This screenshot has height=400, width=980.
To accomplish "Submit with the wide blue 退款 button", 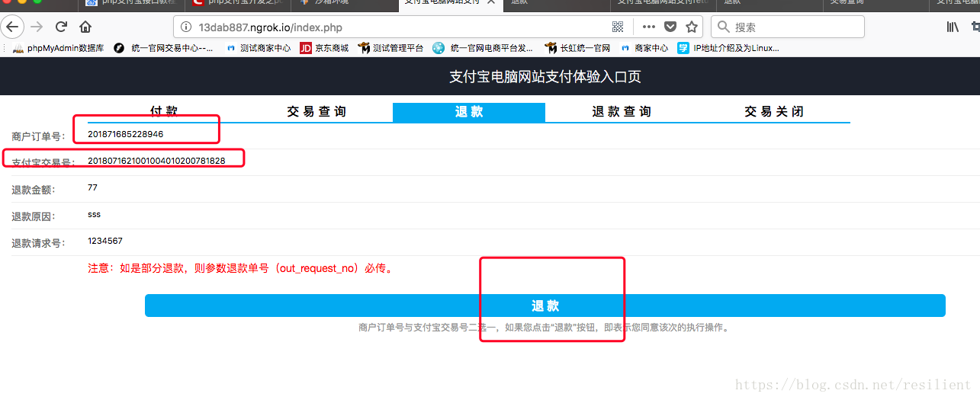I will (x=545, y=306).
